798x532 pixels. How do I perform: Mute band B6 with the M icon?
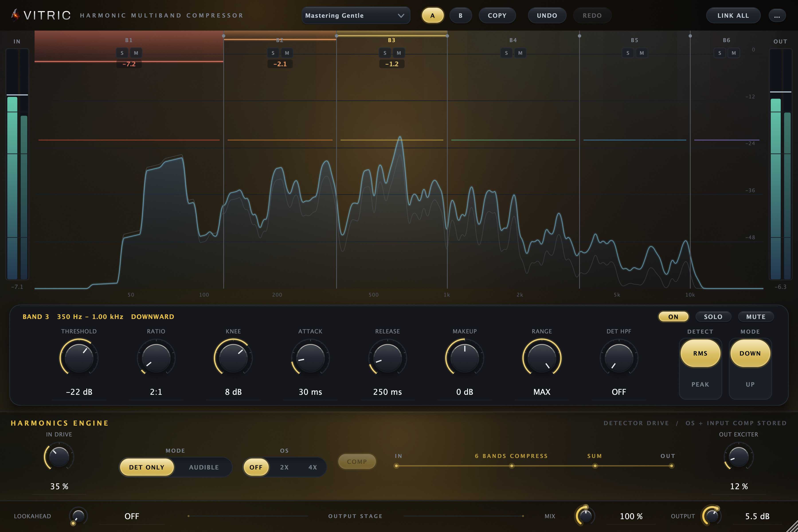point(733,53)
